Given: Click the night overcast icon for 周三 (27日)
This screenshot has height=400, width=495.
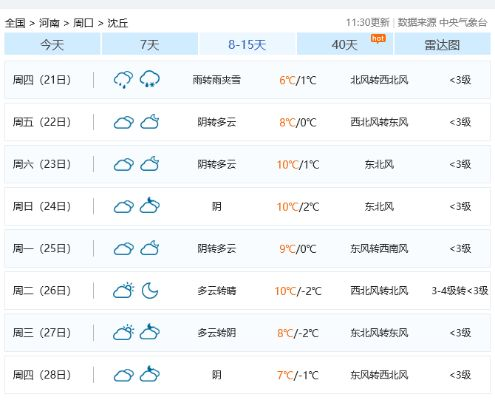Looking at the screenshot, I should tap(150, 332).
